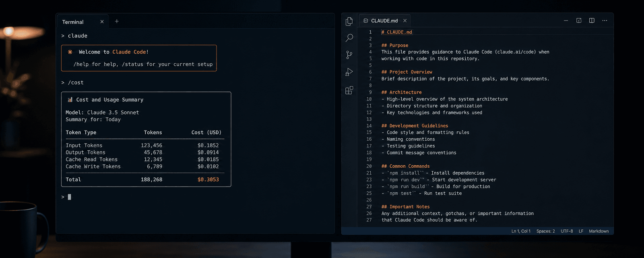The height and width of the screenshot is (258, 644).
Task: Click the 188,268 total tokens value
Action: (x=151, y=179)
